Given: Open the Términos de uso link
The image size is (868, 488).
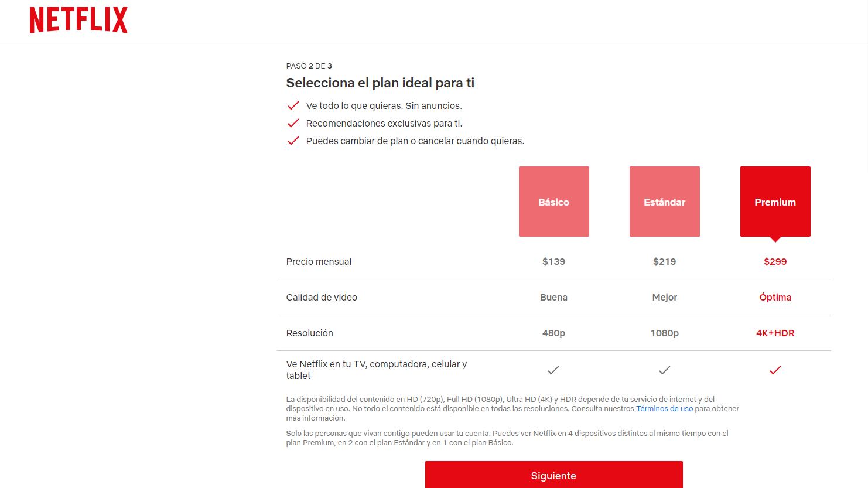Looking at the screenshot, I should coord(665,408).
